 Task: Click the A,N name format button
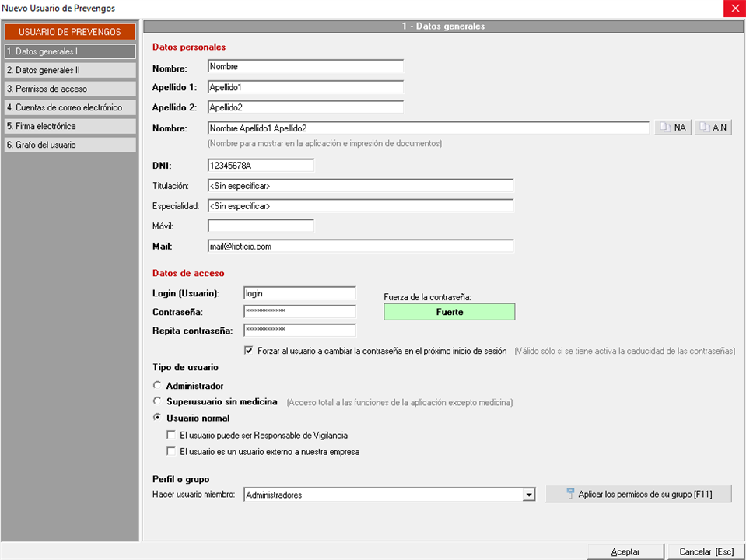(x=713, y=128)
